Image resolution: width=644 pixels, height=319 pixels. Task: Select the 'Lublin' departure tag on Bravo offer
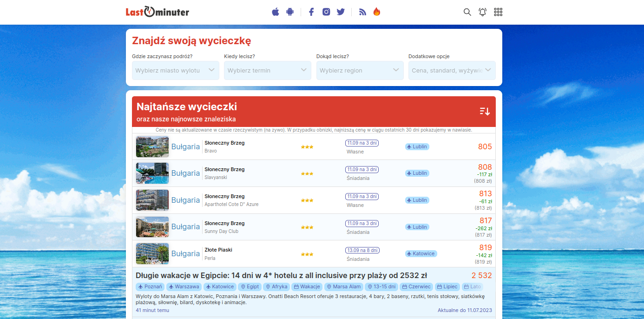pos(417,146)
